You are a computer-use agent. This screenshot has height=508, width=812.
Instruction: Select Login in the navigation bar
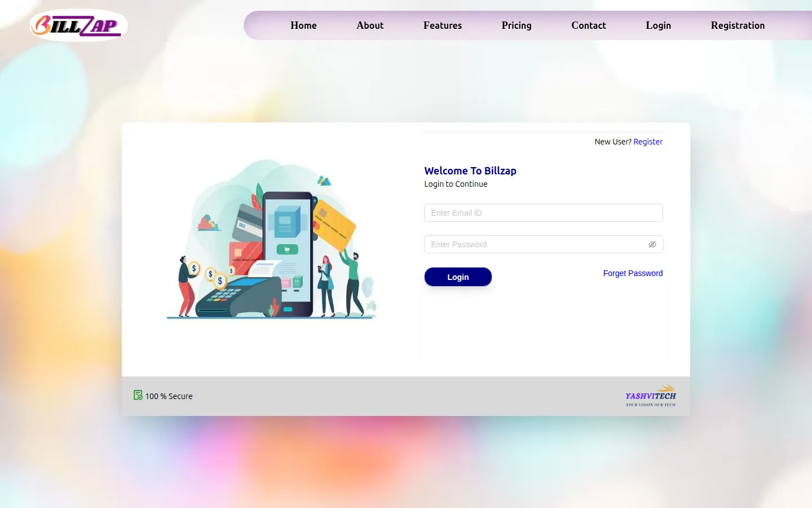[x=659, y=25]
